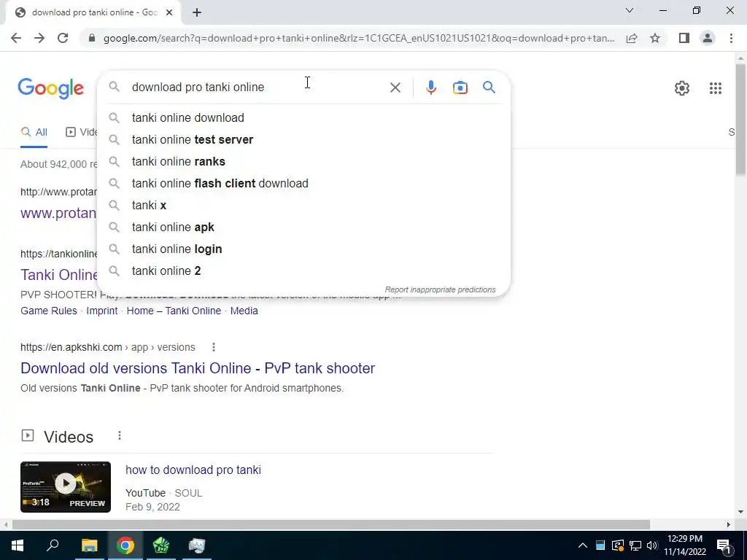
Task: Search by image with camera icon
Action: pos(460,87)
